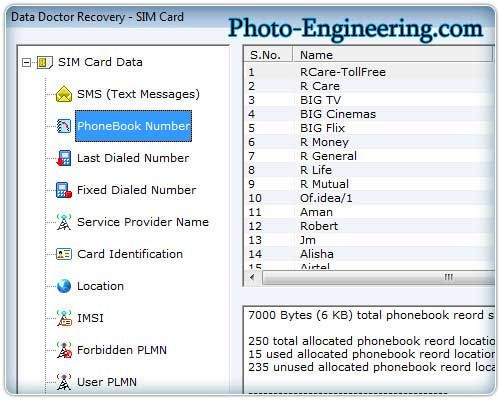Viewport: 500px width, 400px height.
Task: Open SMS (Text Messages) entry
Action: click(138, 94)
